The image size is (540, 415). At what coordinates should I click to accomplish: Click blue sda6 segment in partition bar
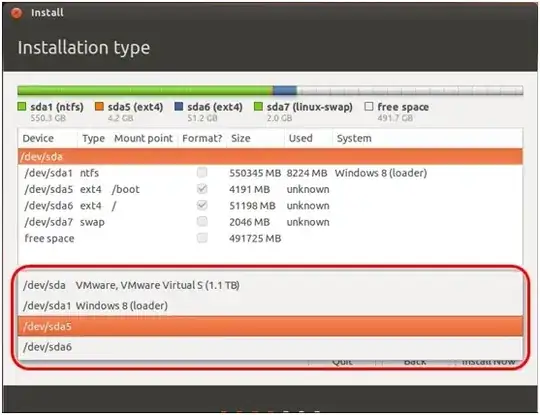tap(285, 91)
